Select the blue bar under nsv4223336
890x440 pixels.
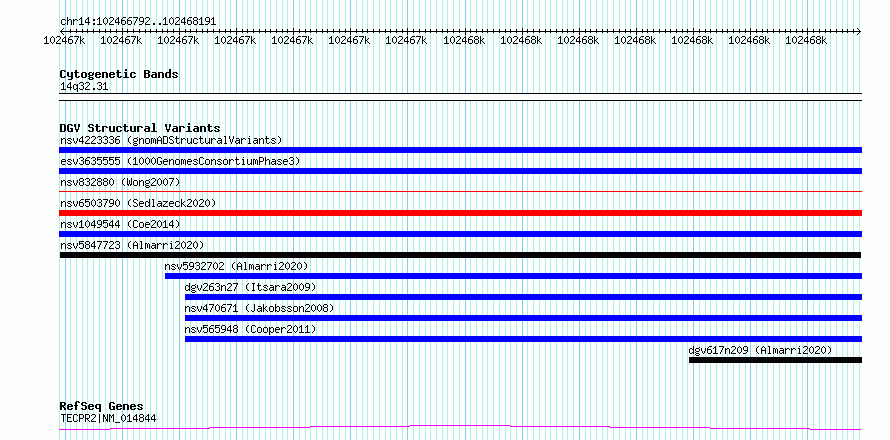460,150
